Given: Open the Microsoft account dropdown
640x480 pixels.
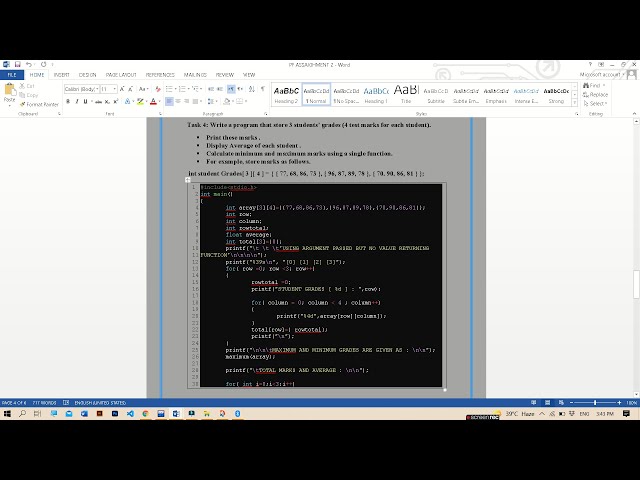Looking at the screenshot, I should click(602, 75).
